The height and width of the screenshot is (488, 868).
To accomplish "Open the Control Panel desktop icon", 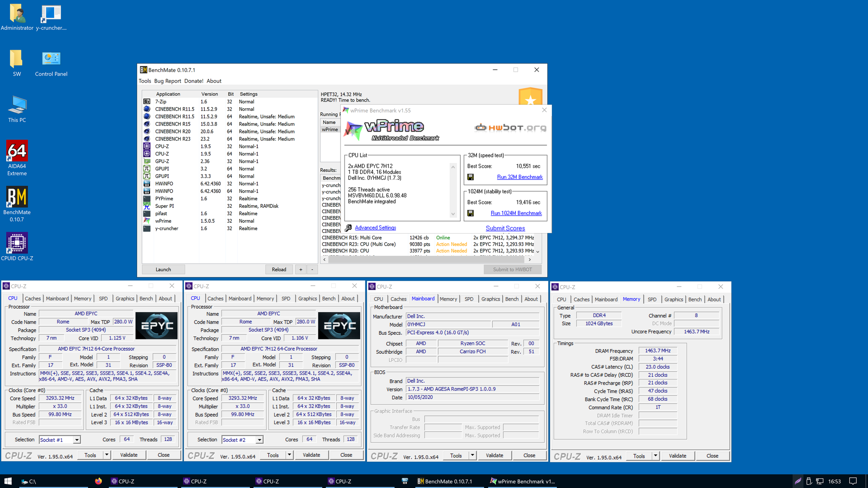I will (x=51, y=64).
